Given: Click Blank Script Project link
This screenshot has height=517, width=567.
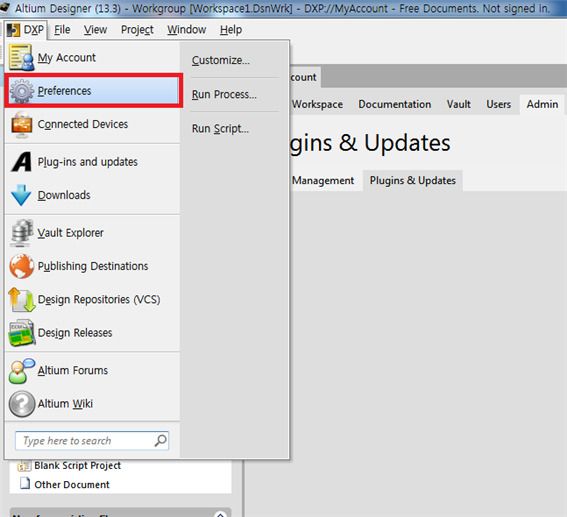Looking at the screenshot, I should coord(77,466).
